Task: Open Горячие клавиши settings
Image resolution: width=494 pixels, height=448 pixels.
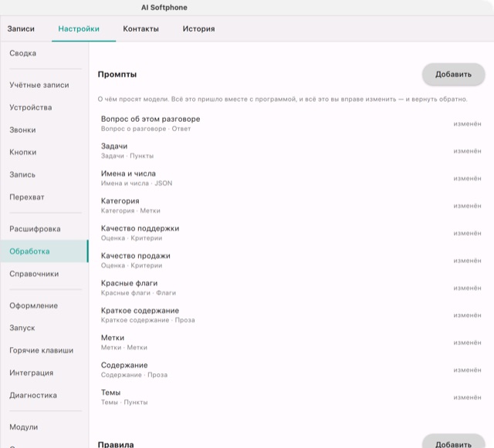Action: [45, 350]
